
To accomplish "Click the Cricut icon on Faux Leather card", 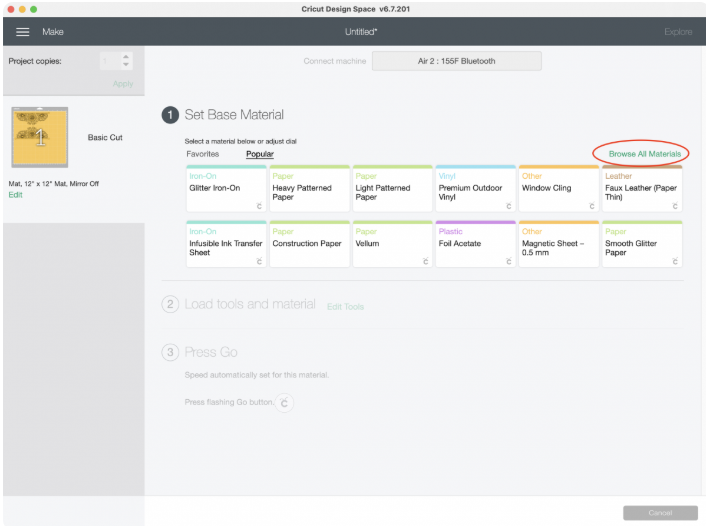I will tap(674, 206).
